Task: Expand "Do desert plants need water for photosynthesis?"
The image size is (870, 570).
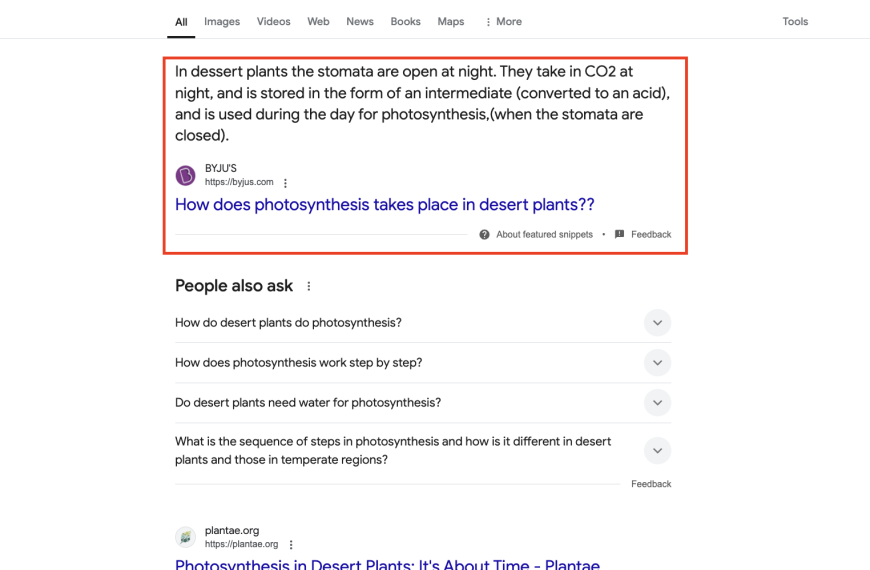Action: click(x=657, y=403)
